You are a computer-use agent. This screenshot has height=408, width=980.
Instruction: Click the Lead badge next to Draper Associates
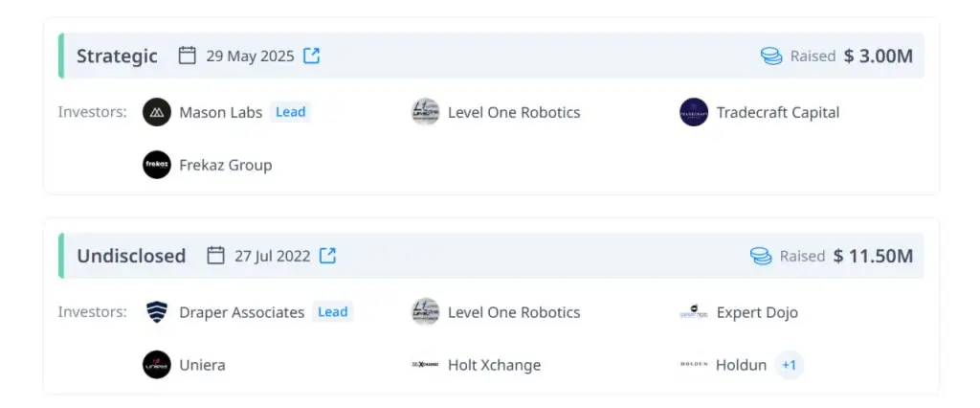(x=333, y=312)
